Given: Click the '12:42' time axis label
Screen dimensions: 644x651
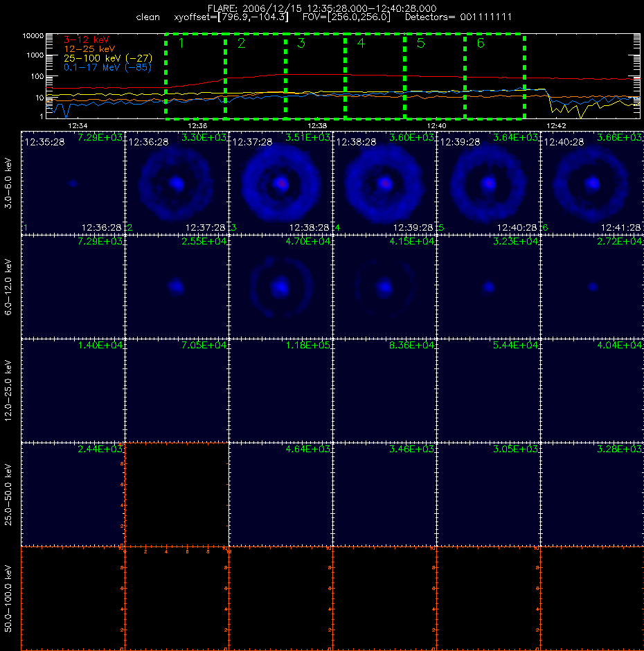Looking at the screenshot, I should click(x=556, y=125).
